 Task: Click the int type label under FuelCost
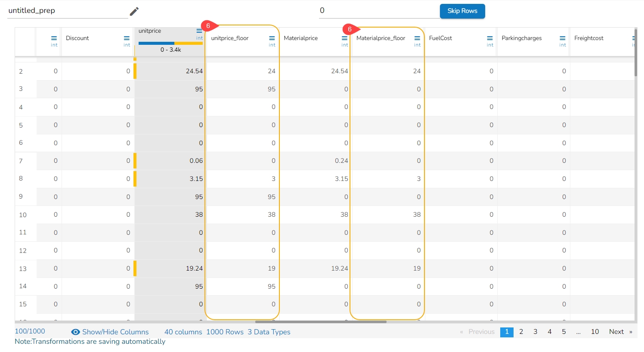click(490, 45)
